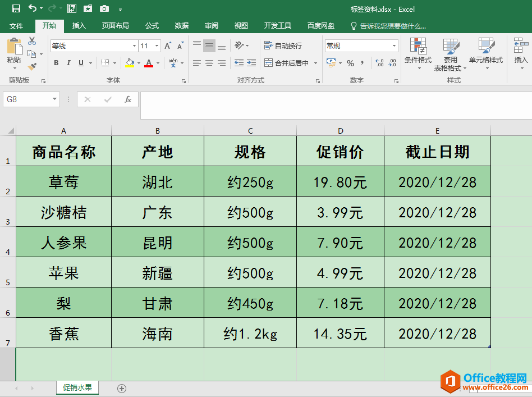
Task: Apply the yellow fill color bucket
Action: pyautogui.click(x=130, y=63)
